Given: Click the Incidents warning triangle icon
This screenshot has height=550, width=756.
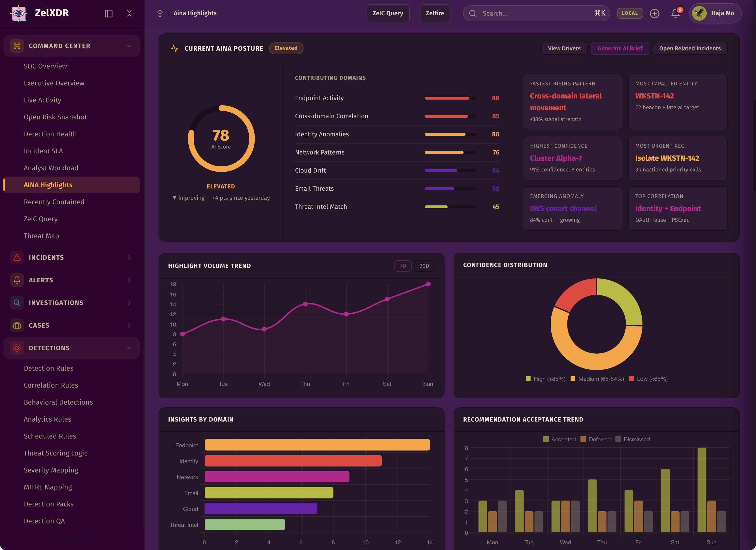Looking at the screenshot, I should (17, 257).
